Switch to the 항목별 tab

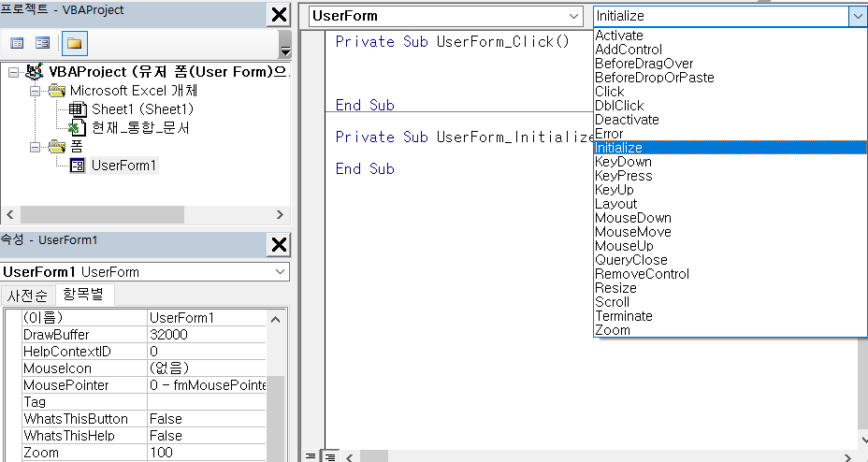click(83, 294)
